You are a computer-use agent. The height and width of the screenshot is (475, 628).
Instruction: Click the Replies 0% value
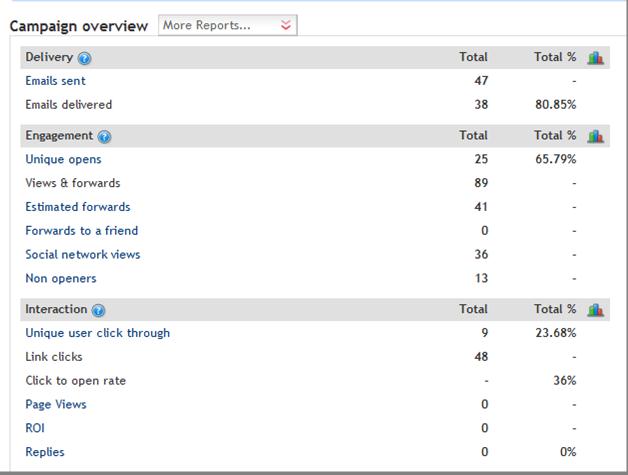click(x=568, y=452)
